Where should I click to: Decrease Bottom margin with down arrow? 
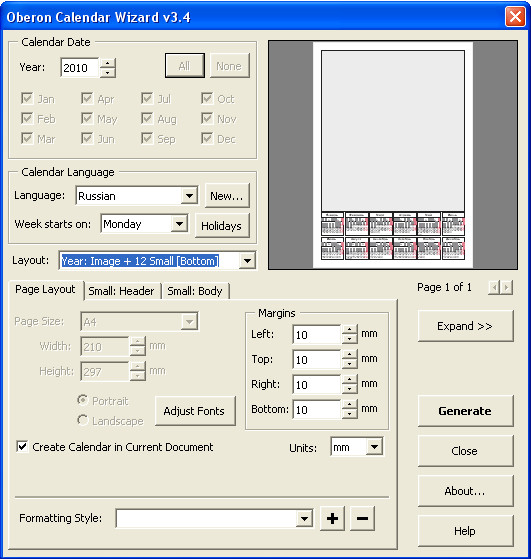pyautogui.click(x=349, y=414)
